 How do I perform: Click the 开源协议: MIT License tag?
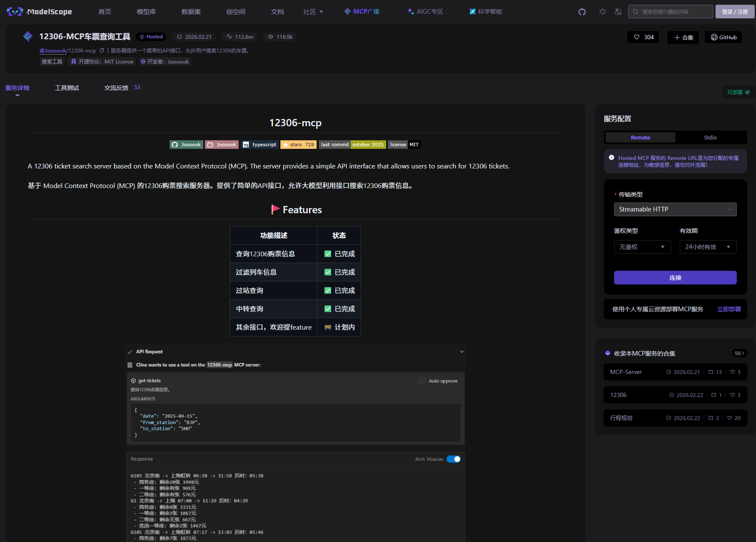click(102, 62)
